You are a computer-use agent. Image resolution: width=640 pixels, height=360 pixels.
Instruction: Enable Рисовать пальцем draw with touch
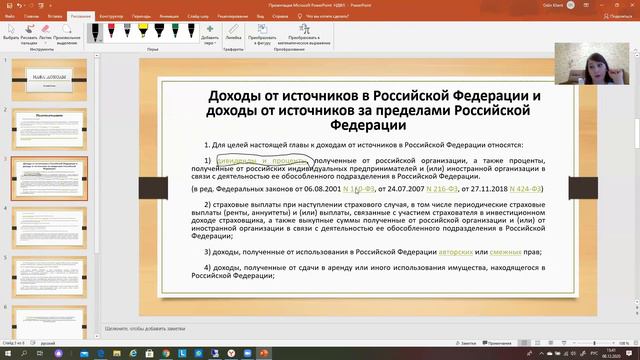pyautogui.click(x=29, y=34)
